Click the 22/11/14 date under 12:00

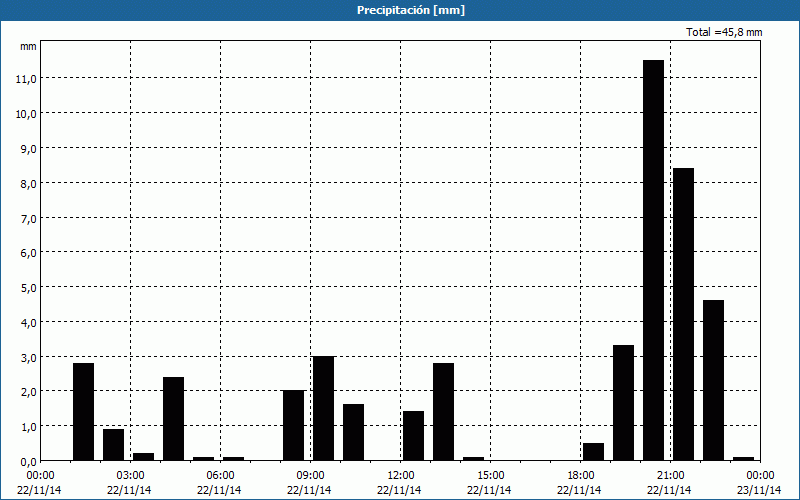click(399, 490)
